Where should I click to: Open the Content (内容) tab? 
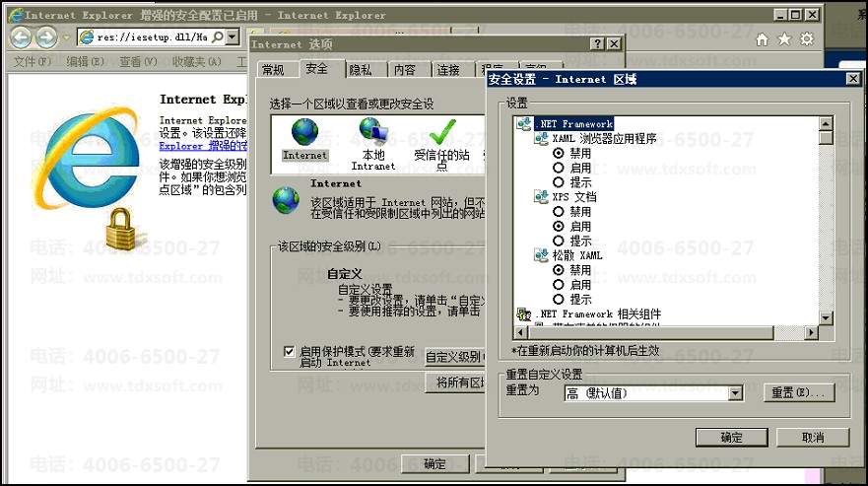click(x=405, y=70)
